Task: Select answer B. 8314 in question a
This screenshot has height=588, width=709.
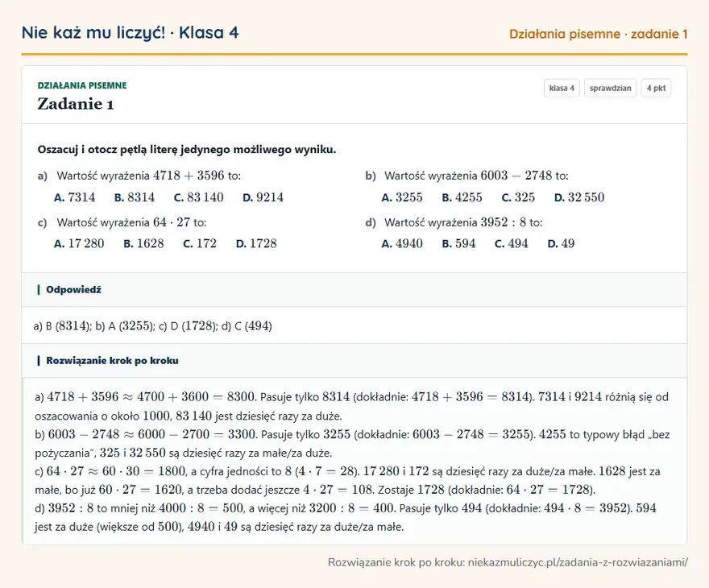Action: point(135,197)
